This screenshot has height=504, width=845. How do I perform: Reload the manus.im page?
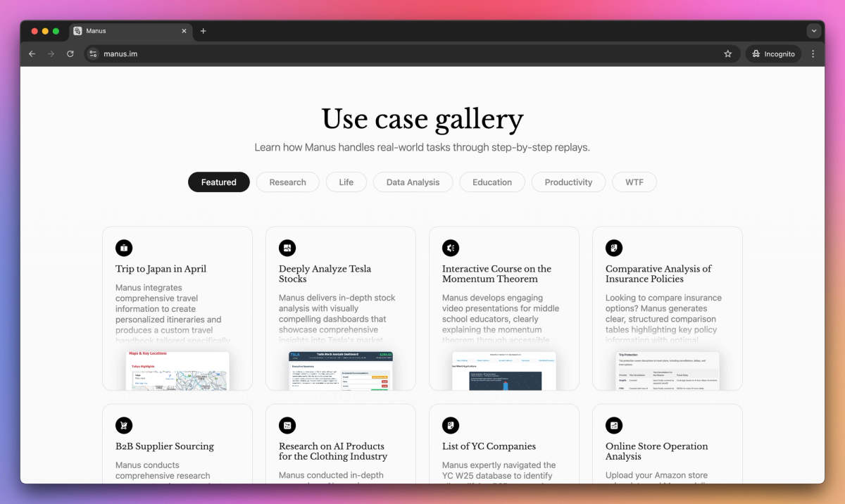coord(70,53)
